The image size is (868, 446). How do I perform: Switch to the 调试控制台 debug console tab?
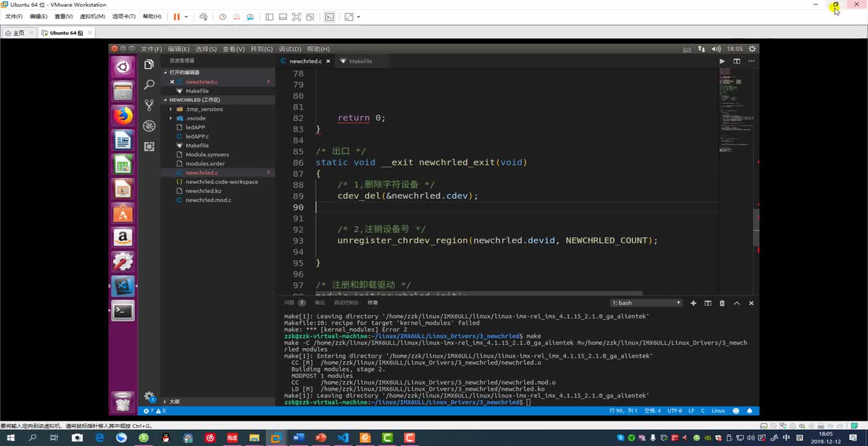pyautogui.click(x=346, y=303)
